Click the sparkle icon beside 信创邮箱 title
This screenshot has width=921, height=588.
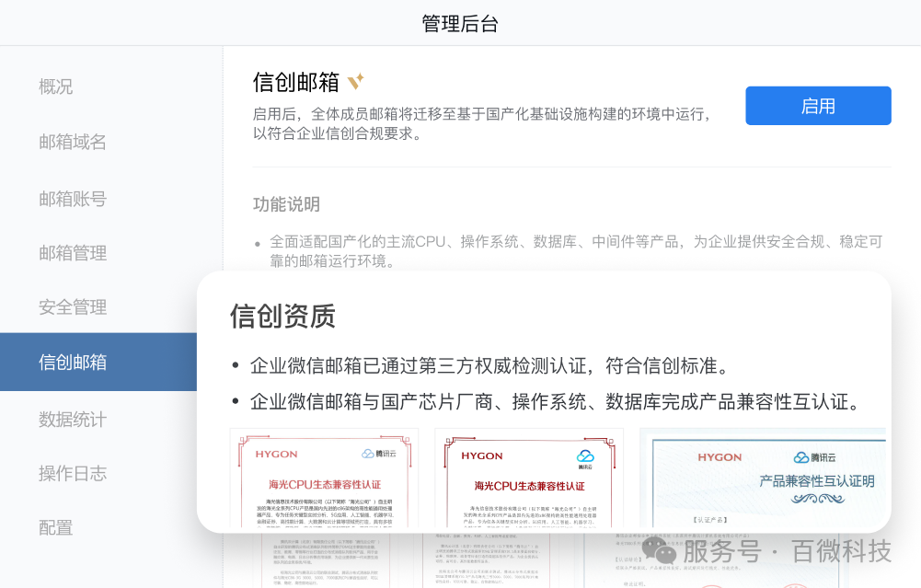(x=355, y=80)
